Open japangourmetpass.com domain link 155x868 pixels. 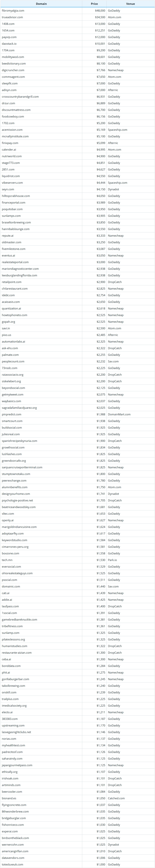[17, 765]
